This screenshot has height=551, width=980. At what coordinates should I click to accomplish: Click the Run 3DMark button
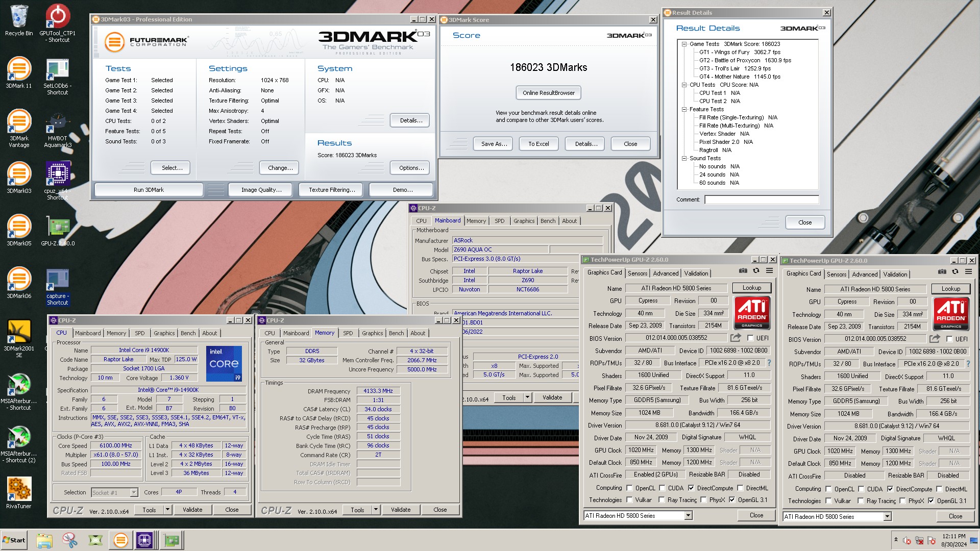149,190
